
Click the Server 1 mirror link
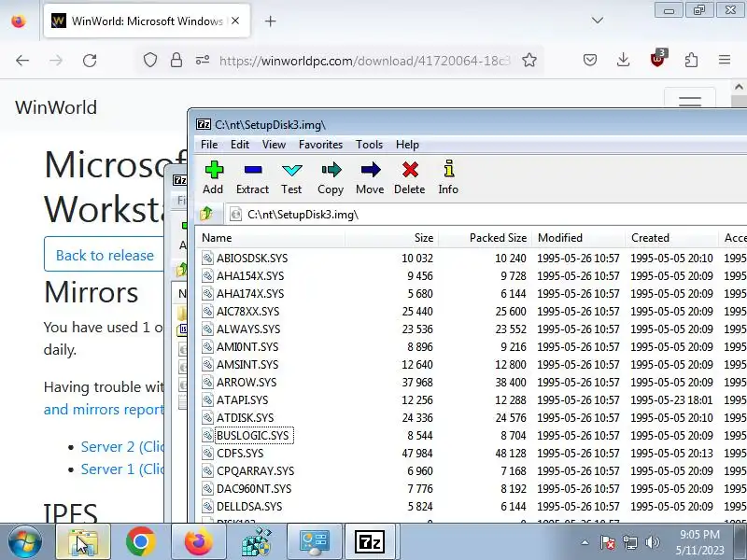point(122,469)
